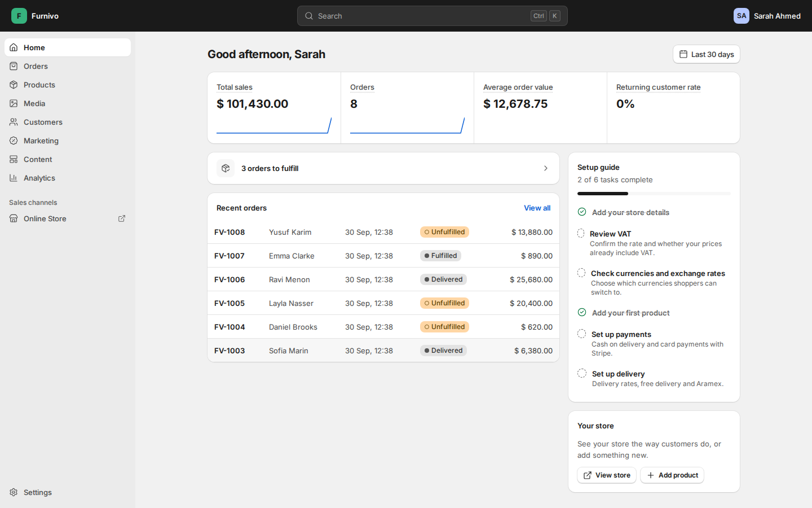
Task: Click the Customers people icon in sidebar
Action: 14,122
